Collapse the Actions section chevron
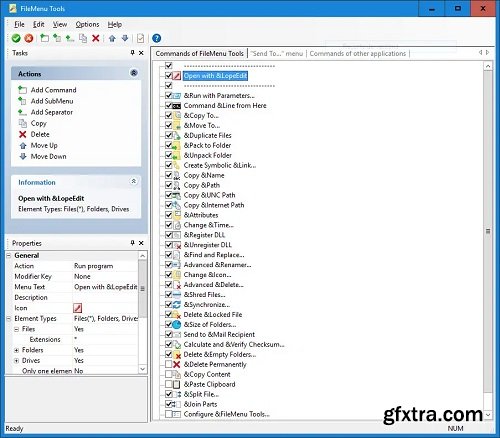 pos(134,73)
